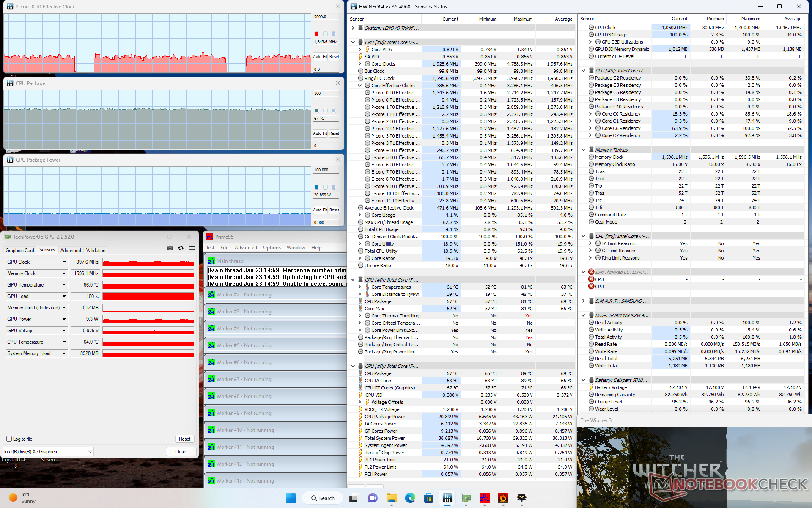
Task: Open FurMark from the taskbar
Action: click(x=503, y=498)
